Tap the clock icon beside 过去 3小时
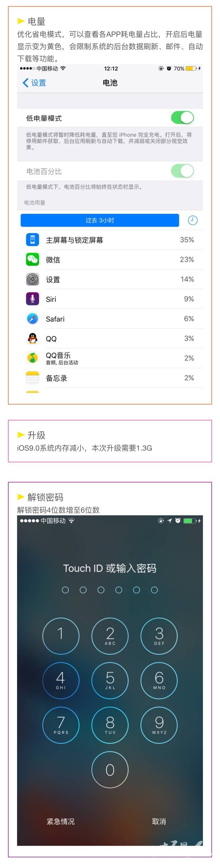Image resolution: width=220 pixels, height=868 pixels. pyautogui.click(x=193, y=220)
